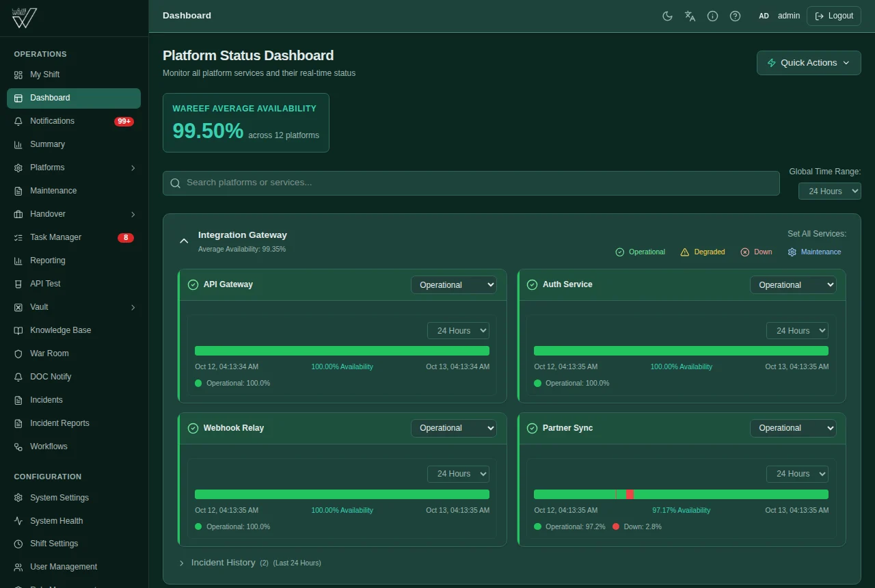Expand the Platforms submenu chevron
875x588 pixels.
[133, 168]
